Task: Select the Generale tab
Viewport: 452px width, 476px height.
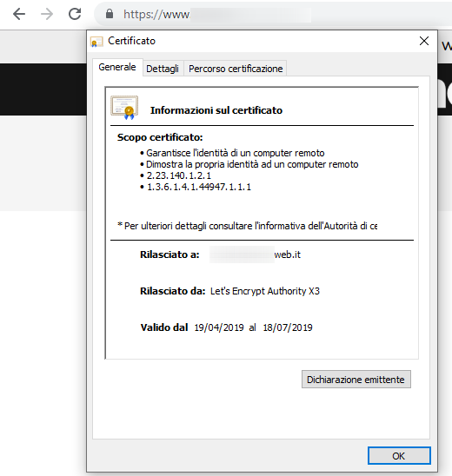Action: point(117,67)
